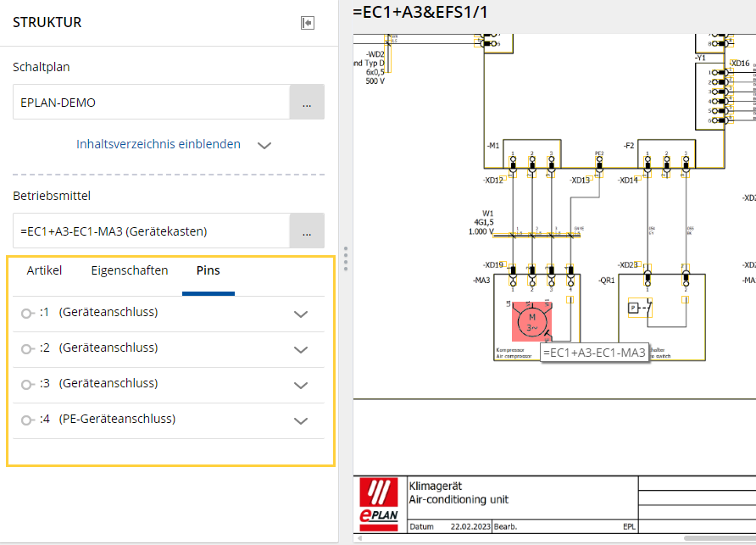The image size is (756, 545).
Task: Collapse the STRUKTUR side panel
Action: (x=307, y=23)
